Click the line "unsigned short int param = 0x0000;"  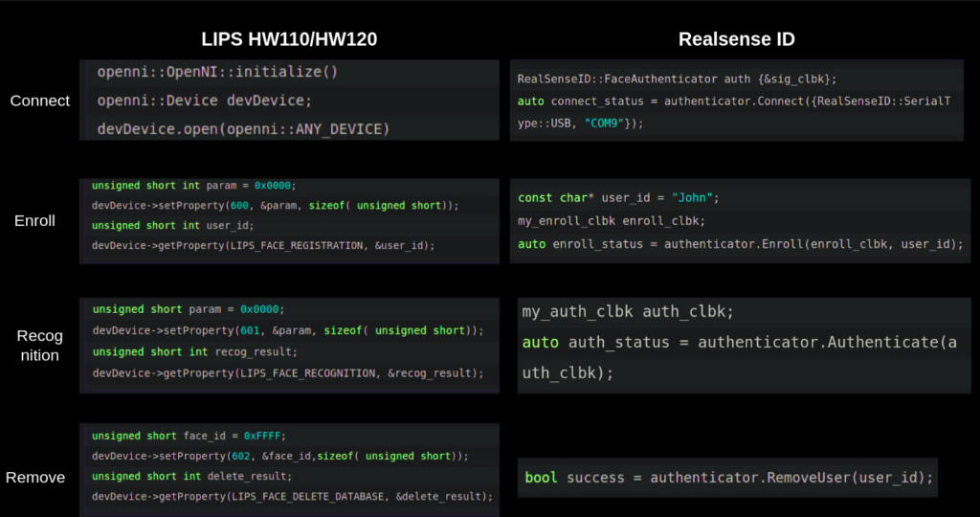193,186
